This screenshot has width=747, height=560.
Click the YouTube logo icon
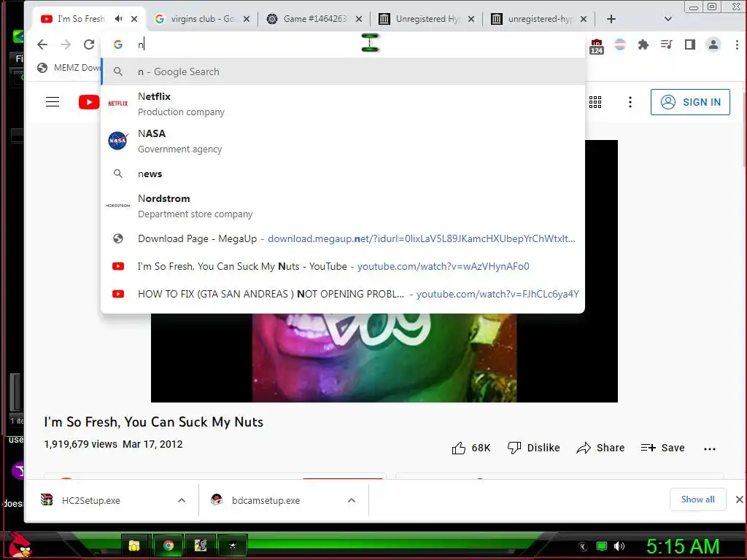point(89,102)
